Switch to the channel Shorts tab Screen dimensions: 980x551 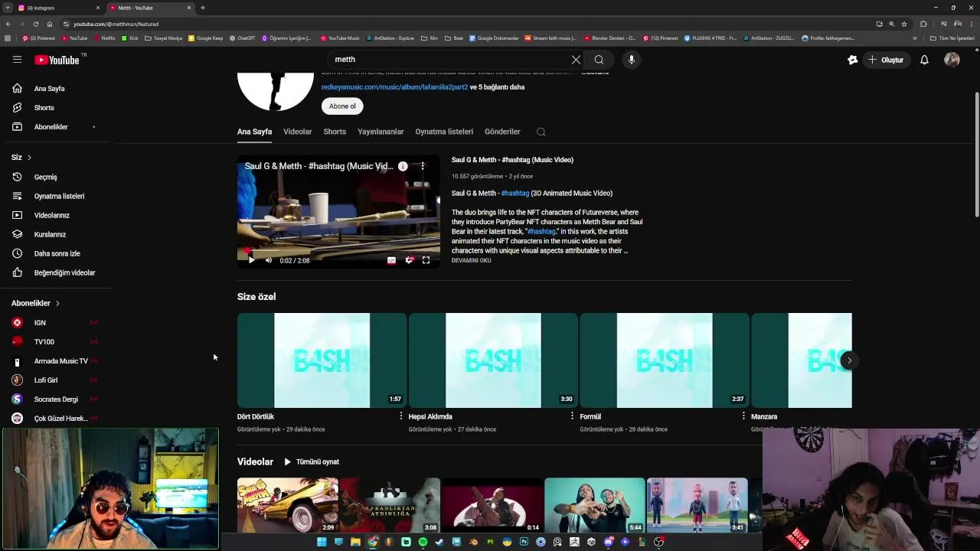(335, 132)
